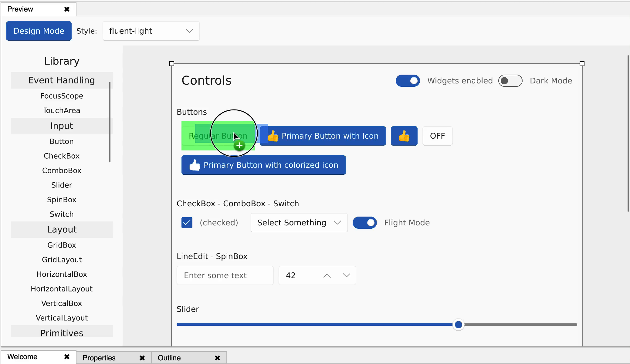
Task: Click the top-left selection resize handle
Action: tap(172, 64)
